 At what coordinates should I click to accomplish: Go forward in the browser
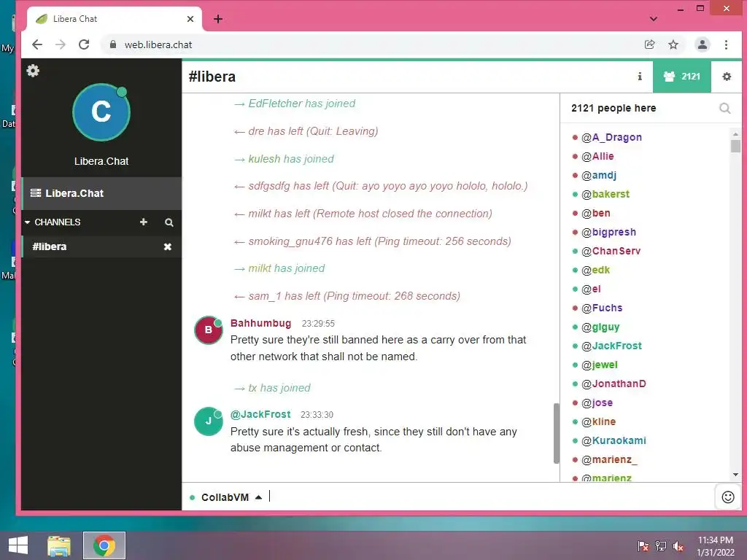click(x=61, y=44)
